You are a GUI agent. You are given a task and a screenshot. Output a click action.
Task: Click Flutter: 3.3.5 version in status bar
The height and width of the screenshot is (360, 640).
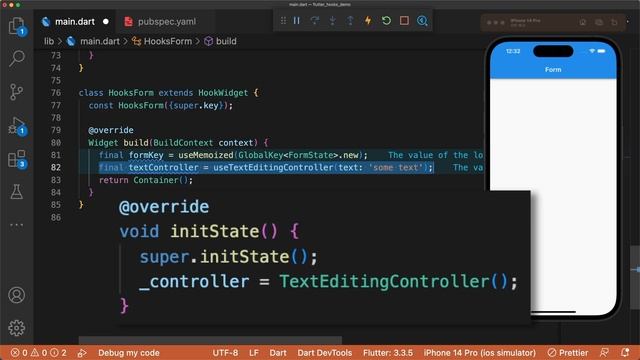point(388,353)
